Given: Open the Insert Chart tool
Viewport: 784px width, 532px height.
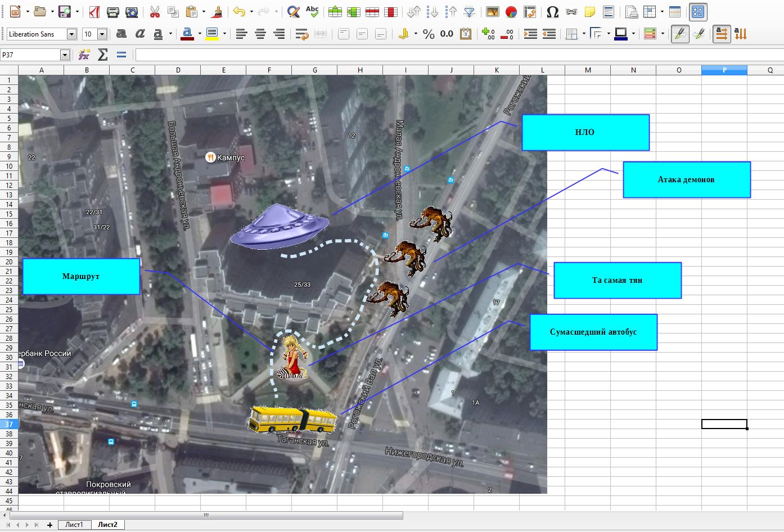Looking at the screenshot, I should 511,12.
